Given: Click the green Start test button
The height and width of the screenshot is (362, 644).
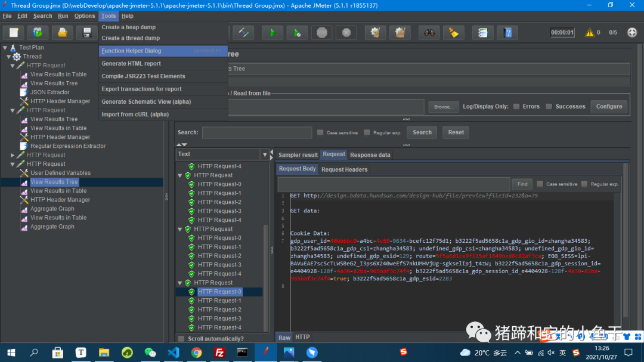Looking at the screenshot, I should (x=273, y=33).
